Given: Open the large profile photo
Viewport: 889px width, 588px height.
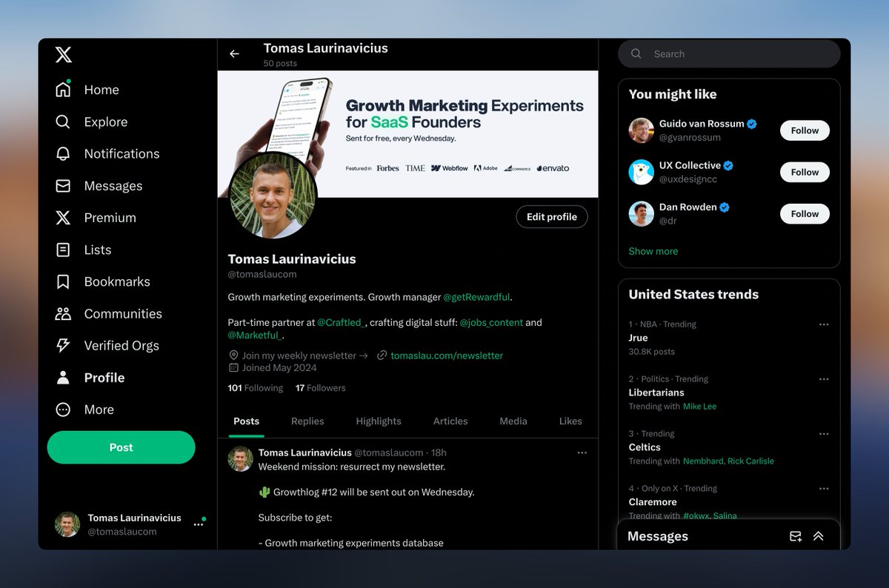Looking at the screenshot, I should click(273, 196).
